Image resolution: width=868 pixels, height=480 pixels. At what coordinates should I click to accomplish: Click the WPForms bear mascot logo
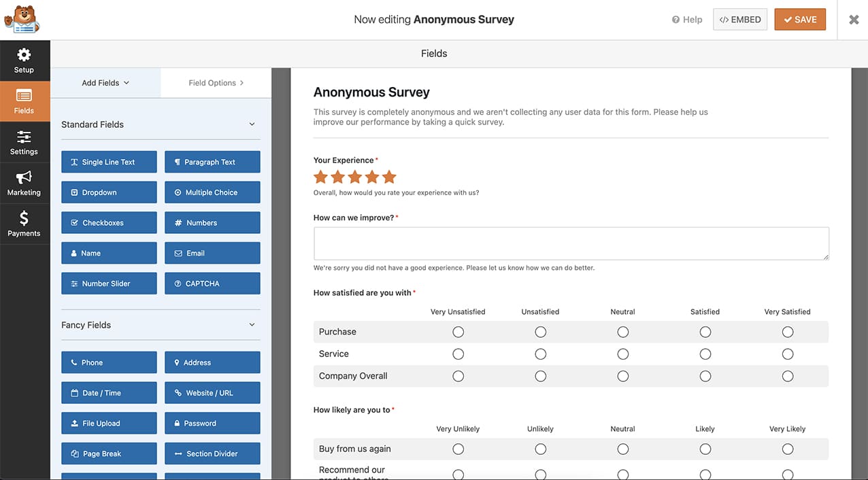pos(22,20)
